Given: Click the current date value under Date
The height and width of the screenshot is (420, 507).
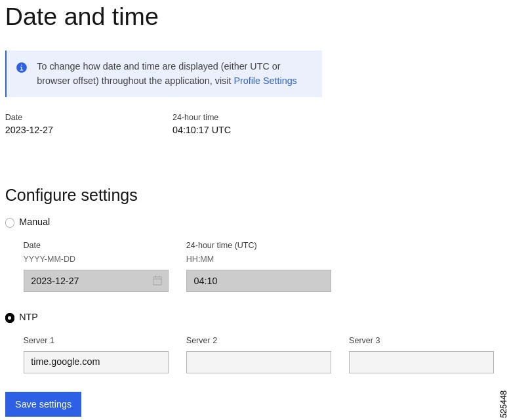Looking at the screenshot, I should point(29,130).
